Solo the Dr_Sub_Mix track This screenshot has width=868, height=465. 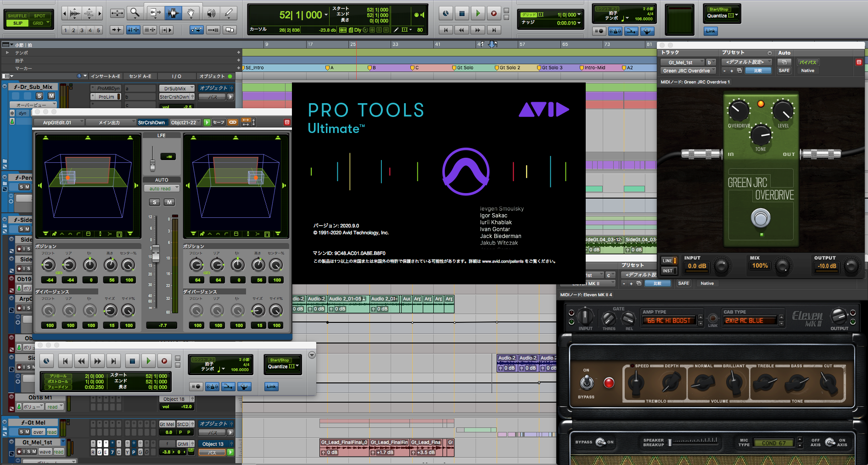pyautogui.click(x=39, y=96)
